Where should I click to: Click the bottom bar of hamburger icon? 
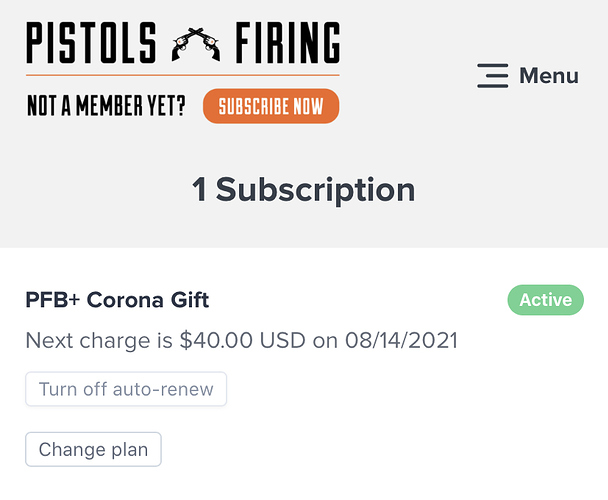click(492, 86)
